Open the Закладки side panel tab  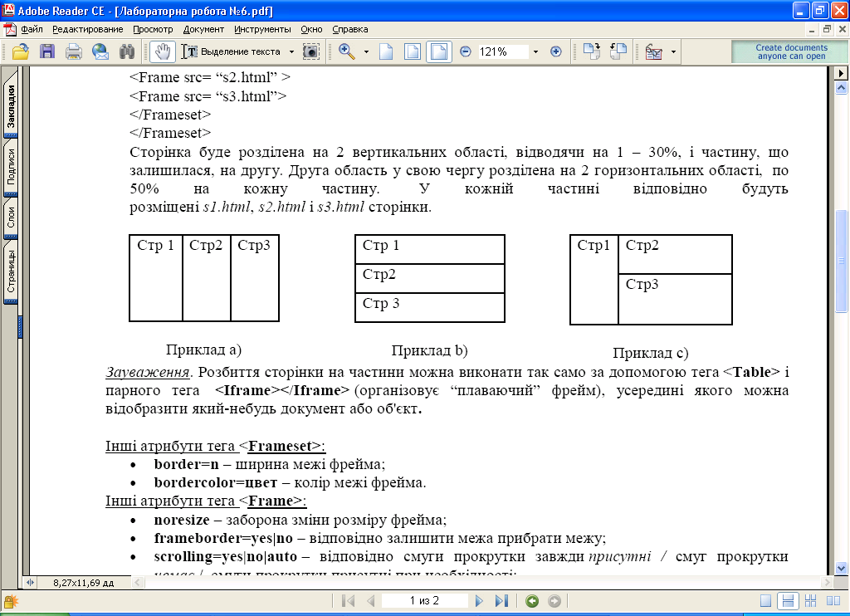(x=12, y=106)
